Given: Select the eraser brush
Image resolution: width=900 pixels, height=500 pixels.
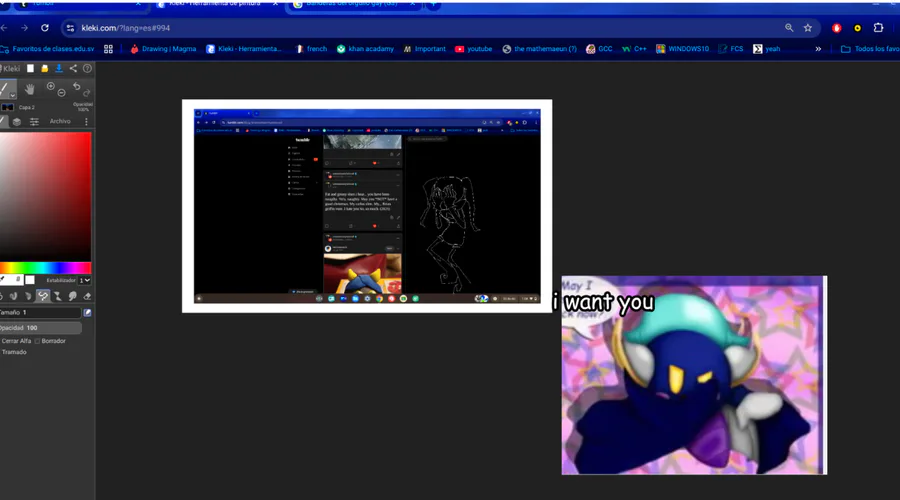Looking at the screenshot, I should point(87,296).
